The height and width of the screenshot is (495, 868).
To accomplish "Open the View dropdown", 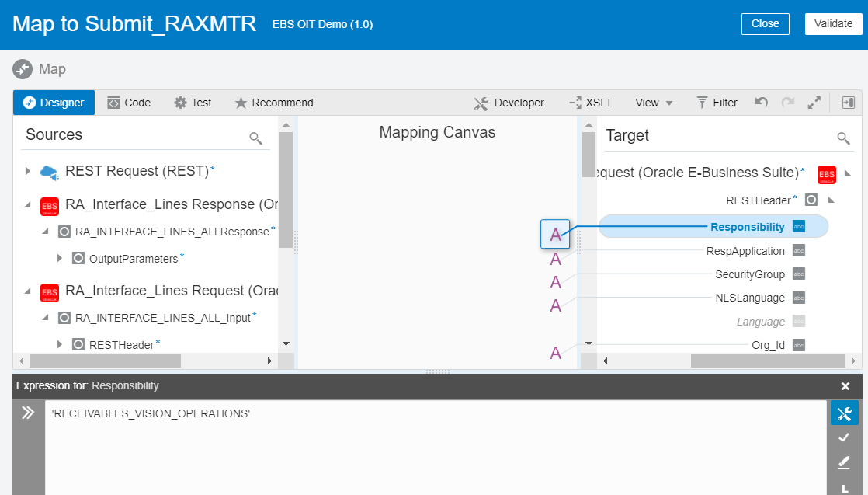I will click(x=653, y=102).
